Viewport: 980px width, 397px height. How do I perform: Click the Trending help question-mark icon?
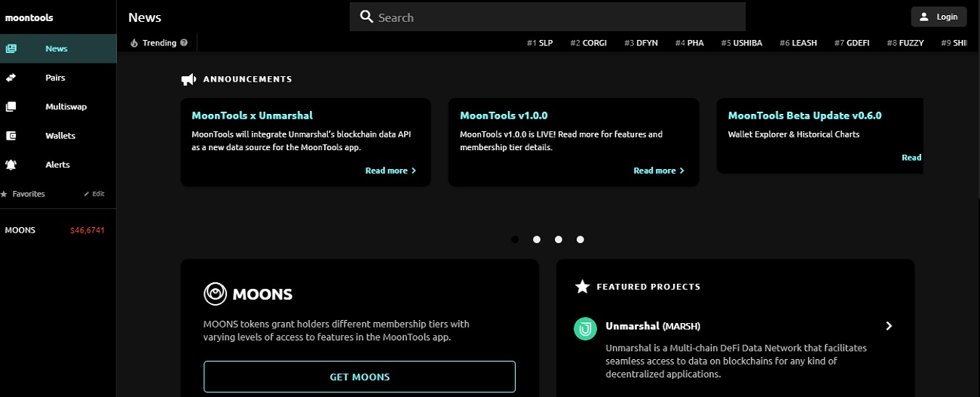pyautogui.click(x=184, y=43)
